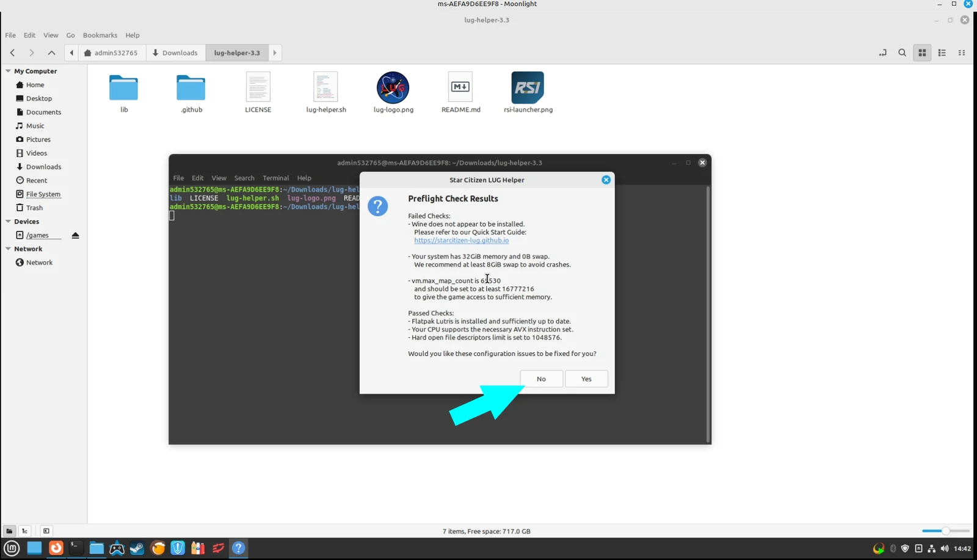Click No in the Preflight Check dialog
Screen dimensions: 977x560
pos(541,379)
